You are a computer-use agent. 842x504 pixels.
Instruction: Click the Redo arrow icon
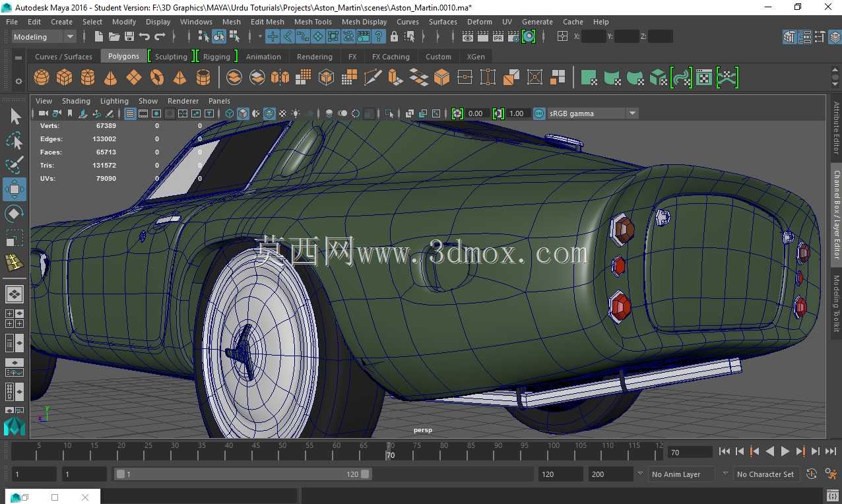click(x=160, y=36)
